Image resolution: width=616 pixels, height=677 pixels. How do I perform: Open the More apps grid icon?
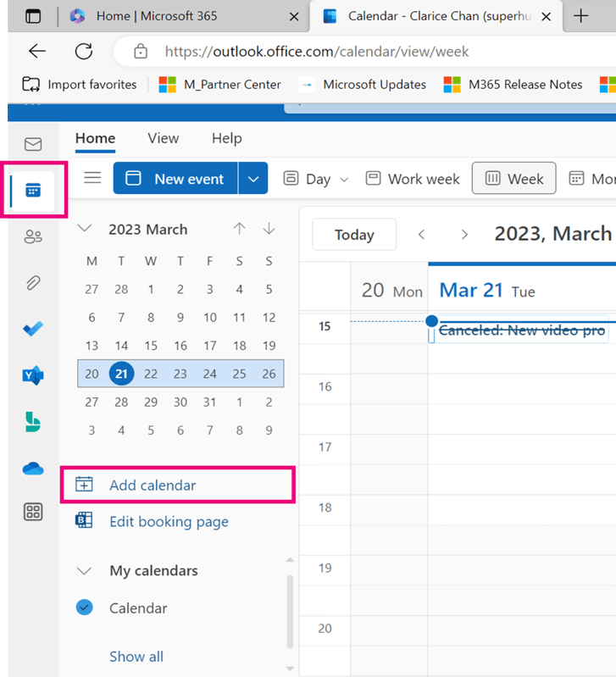coord(33,511)
